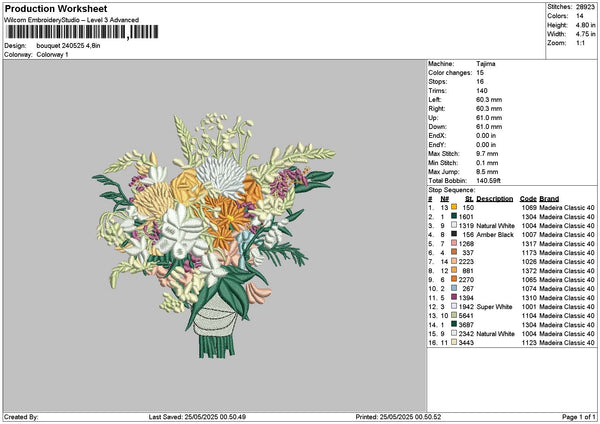Click the 'N#' column header
Viewport: 600px width, 424px height.
444,199
